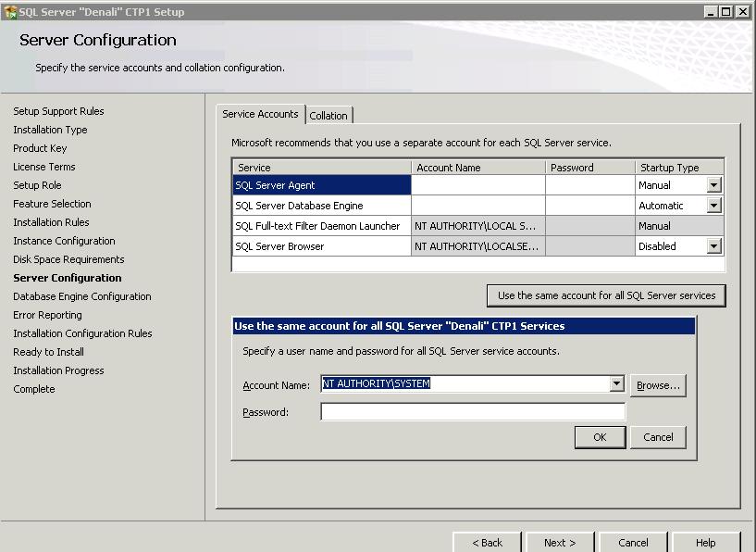Viewport: 756px width, 552px height.
Task: Open Startup Type dropdown for Database Engine
Action: 713,206
